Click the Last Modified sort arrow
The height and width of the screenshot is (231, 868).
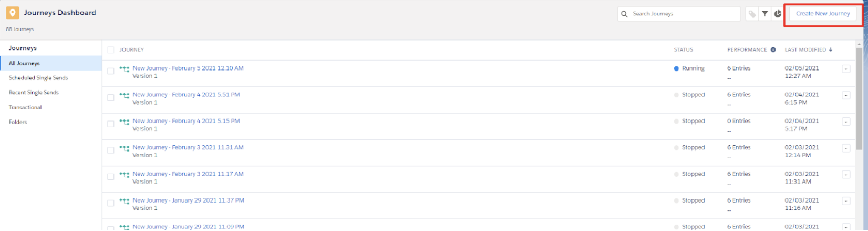point(831,50)
